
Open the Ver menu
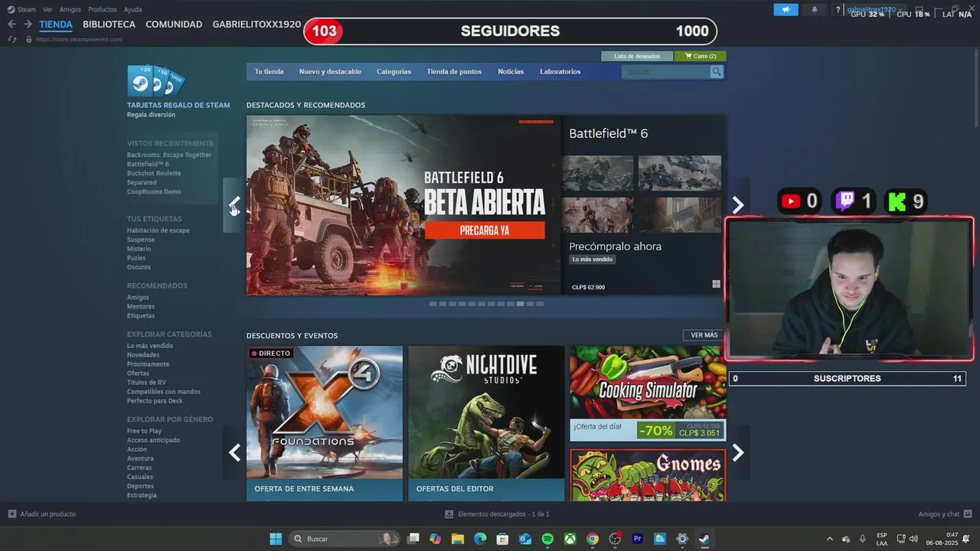pos(47,10)
